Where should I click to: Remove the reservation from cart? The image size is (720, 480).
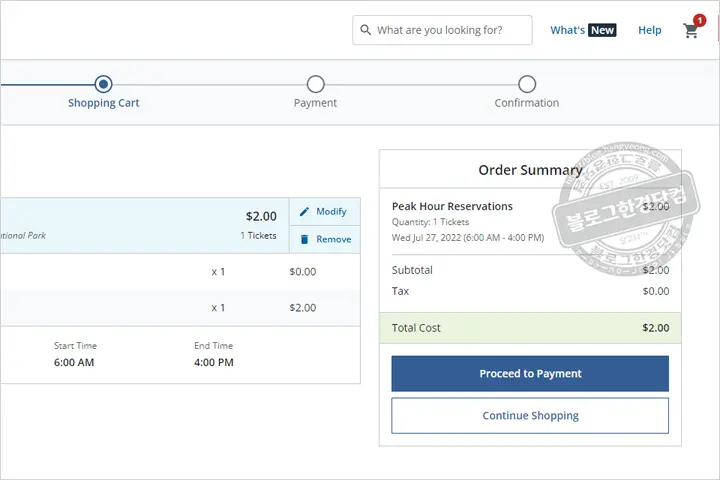coord(333,240)
